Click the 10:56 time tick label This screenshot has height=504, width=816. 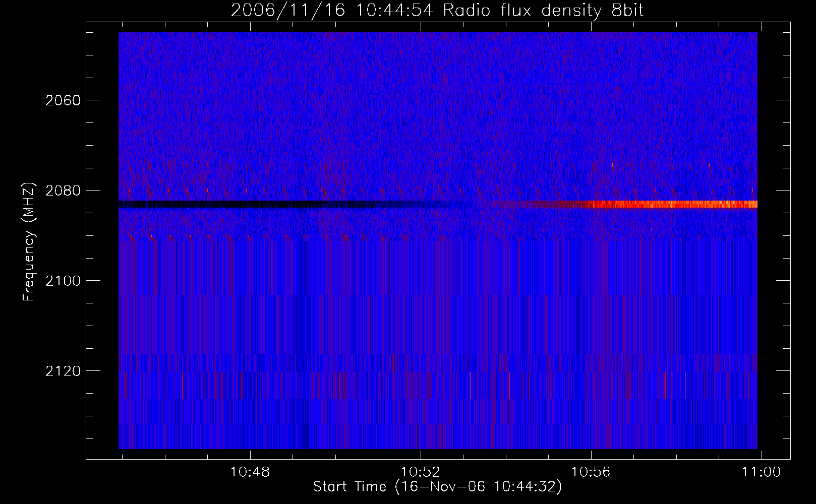pyautogui.click(x=591, y=472)
